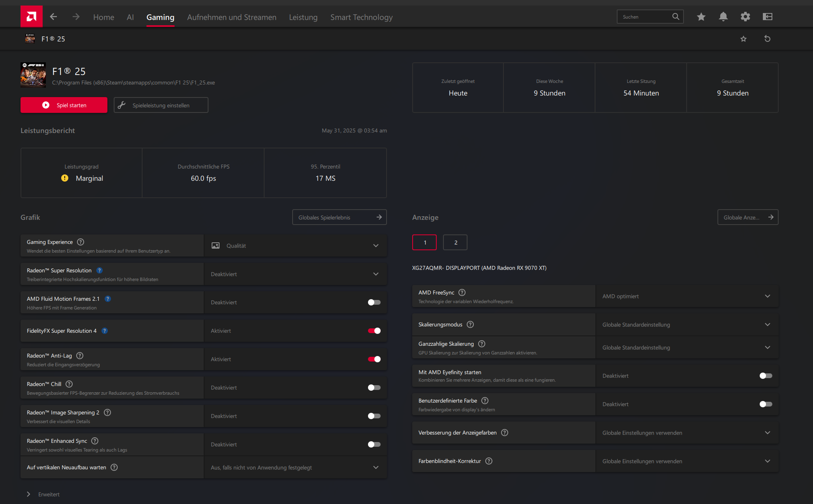813x504 pixels.
Task: Switch to Leistung tab
Action: [x=303, y=17]
